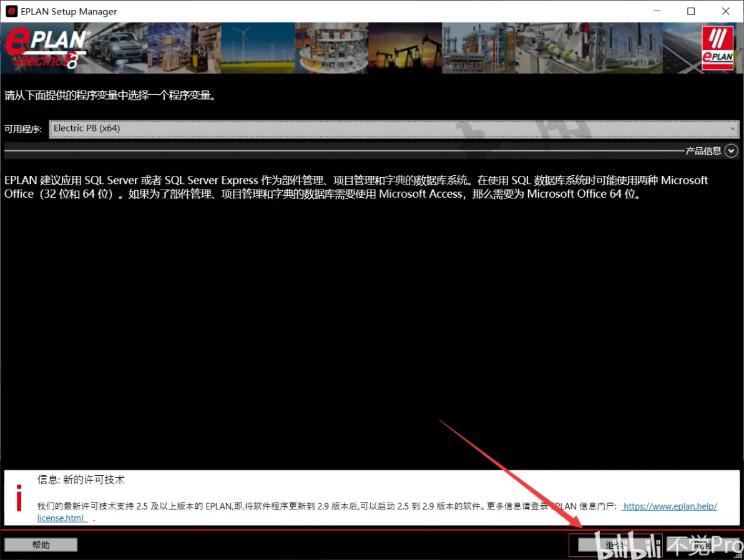Click the EPLAN red logo badge in banner
The height and width of the screenshot is (560, 744).
tap(717, 48)
